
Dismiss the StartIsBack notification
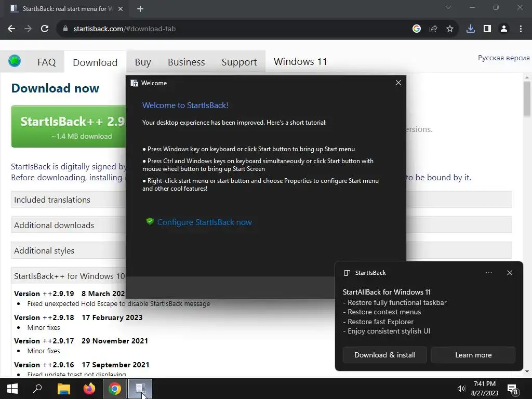510,273
